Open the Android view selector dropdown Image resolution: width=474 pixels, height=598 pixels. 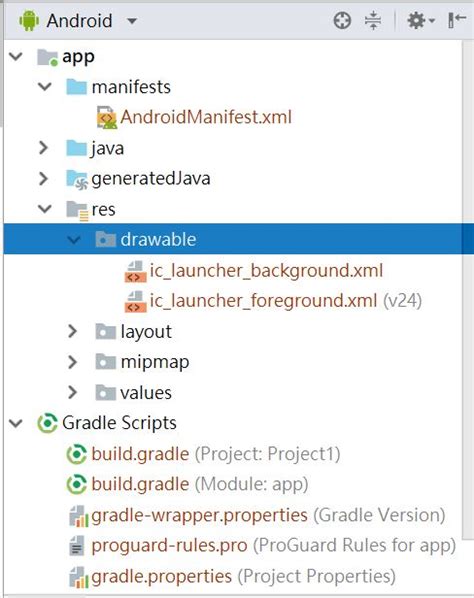click(x=132, y=21)
